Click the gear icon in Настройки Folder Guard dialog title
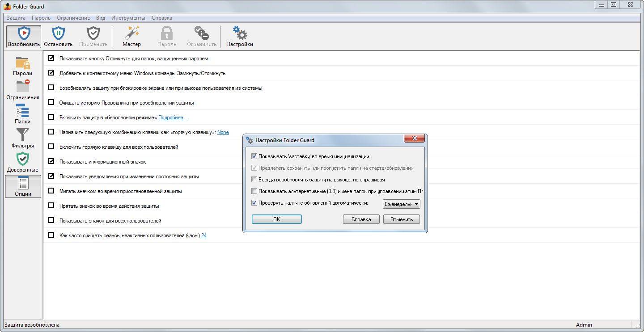The height and width of the screenshot is (332, 644). (x=250, y=140)
